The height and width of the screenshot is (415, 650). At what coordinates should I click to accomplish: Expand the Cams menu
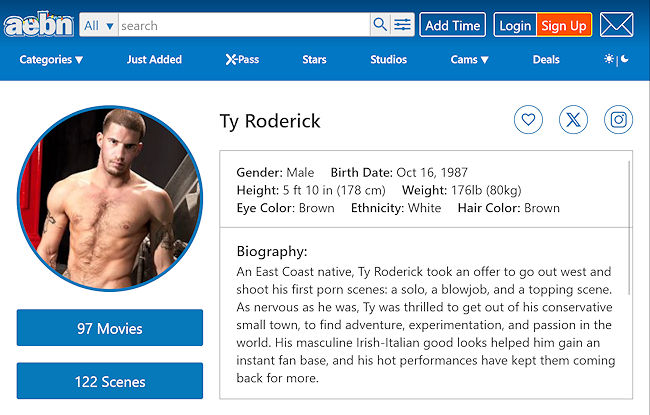click(469, 60)
